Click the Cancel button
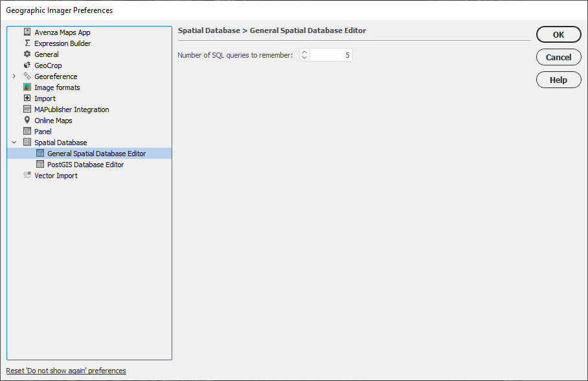 click(558, 57)
